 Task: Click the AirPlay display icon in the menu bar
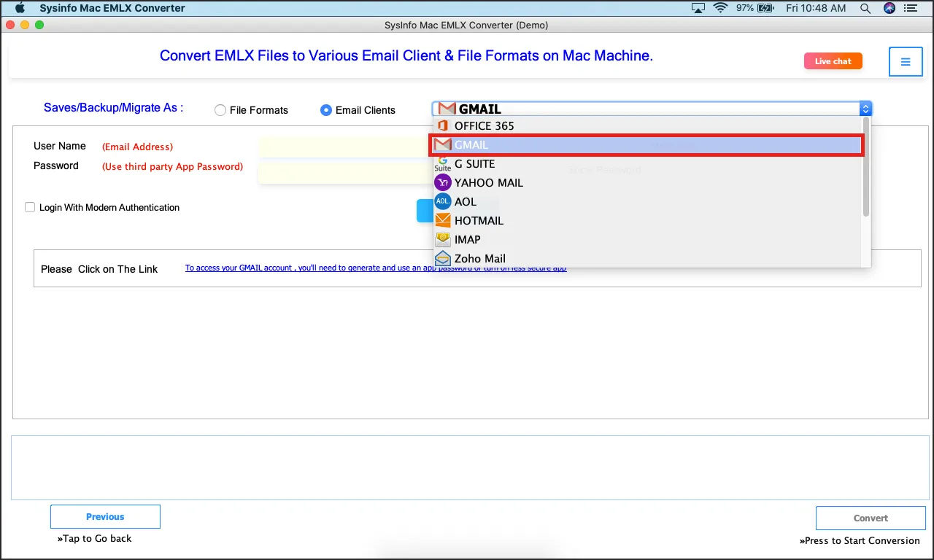[x=698, y=8]
